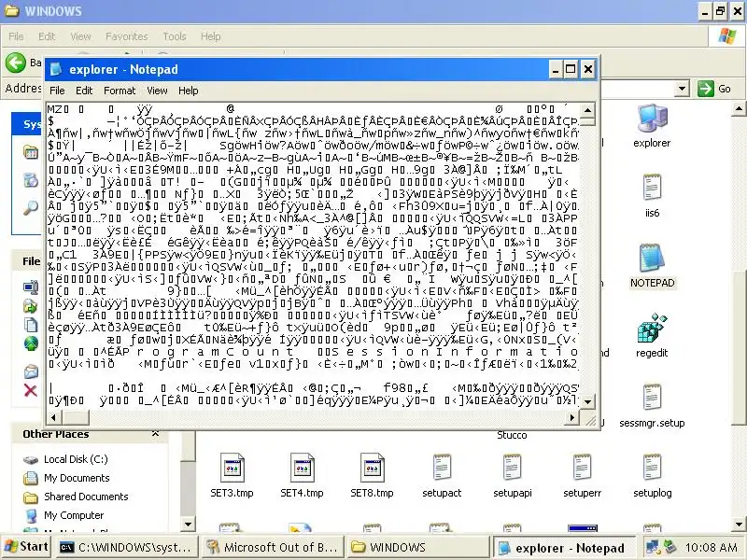Click the Notepad document icon in title bar
This screenshot has height=560, width=747.
56,69
